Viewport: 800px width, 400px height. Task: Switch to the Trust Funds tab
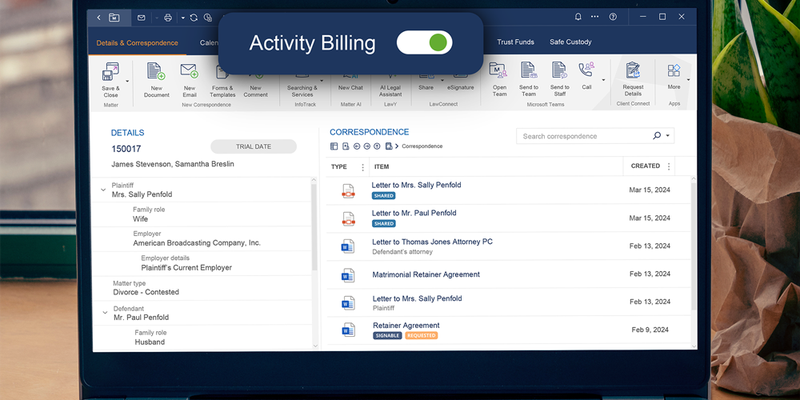(x=515, y=42)
